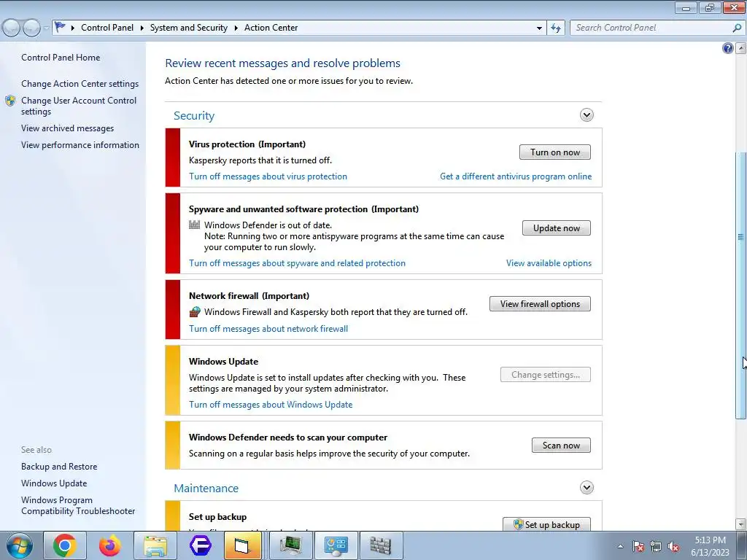The height and width of the screenshot is (560, 747).
Task: Switch to Control Panel taskbar window
Action: pos(336,545)
